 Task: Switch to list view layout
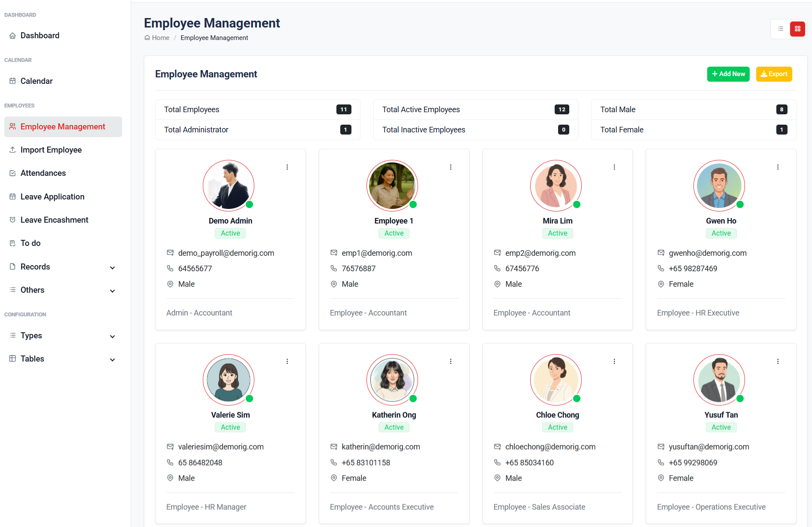click(x=781, y=29)
